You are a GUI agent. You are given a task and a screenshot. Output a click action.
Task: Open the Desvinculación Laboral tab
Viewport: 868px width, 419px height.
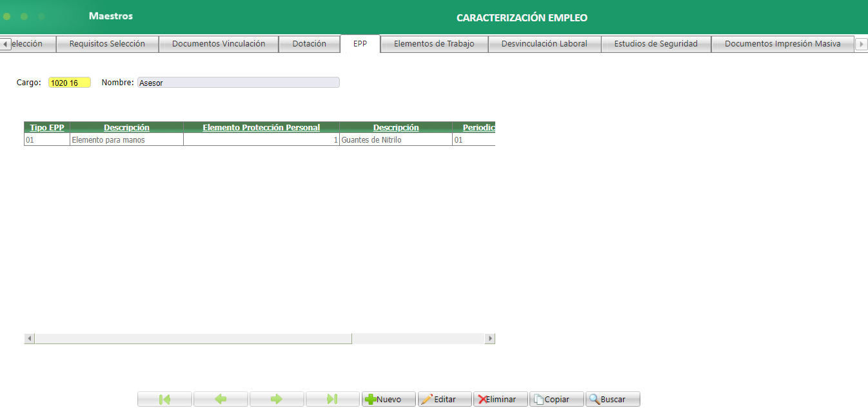point(544,44)
